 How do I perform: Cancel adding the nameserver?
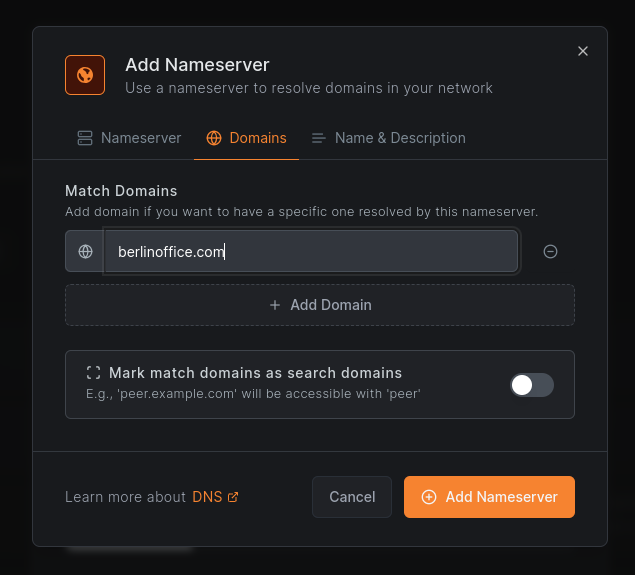352,497
